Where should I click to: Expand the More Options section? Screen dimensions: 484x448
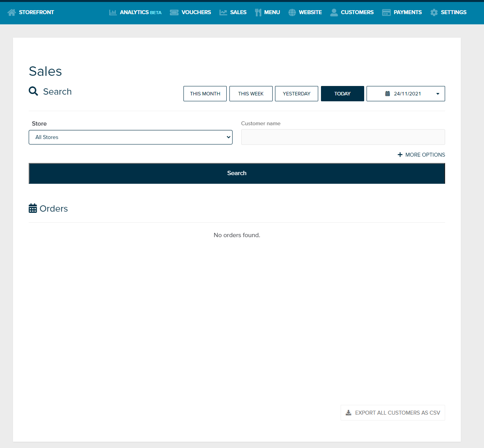point(421,155)
